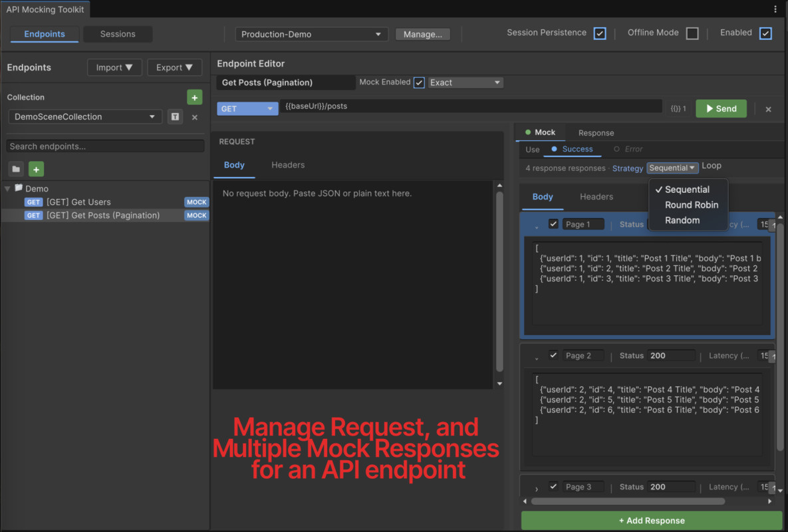Select the Success radio option

[571, 149]
